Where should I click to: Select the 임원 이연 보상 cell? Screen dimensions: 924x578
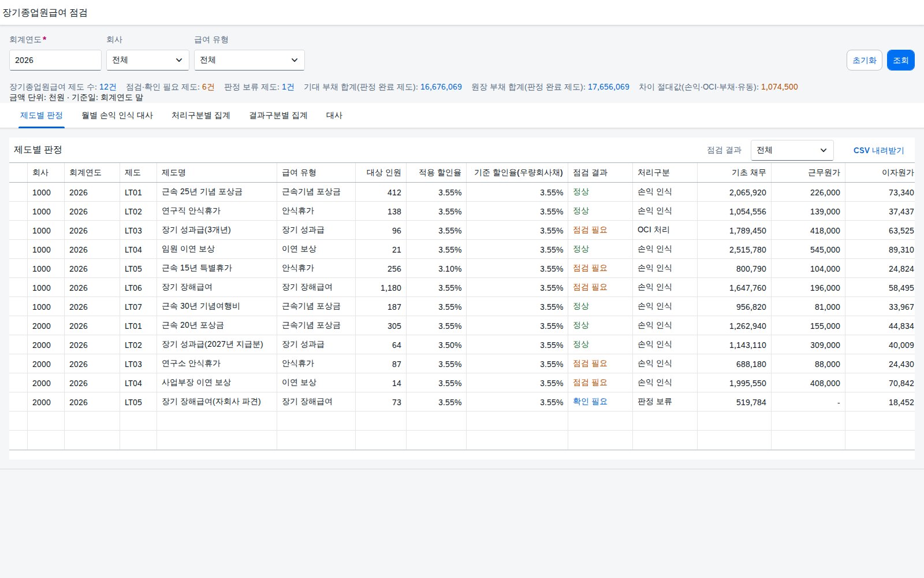[217, 249]
